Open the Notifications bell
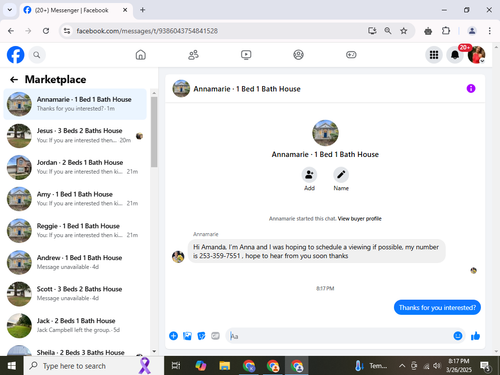This screenshot has width=500, height=375. [x=455, y=55]
